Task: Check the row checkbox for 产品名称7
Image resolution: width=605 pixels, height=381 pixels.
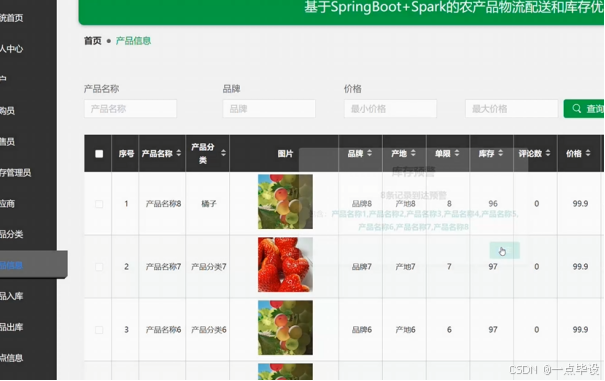Action: (99, 267)
